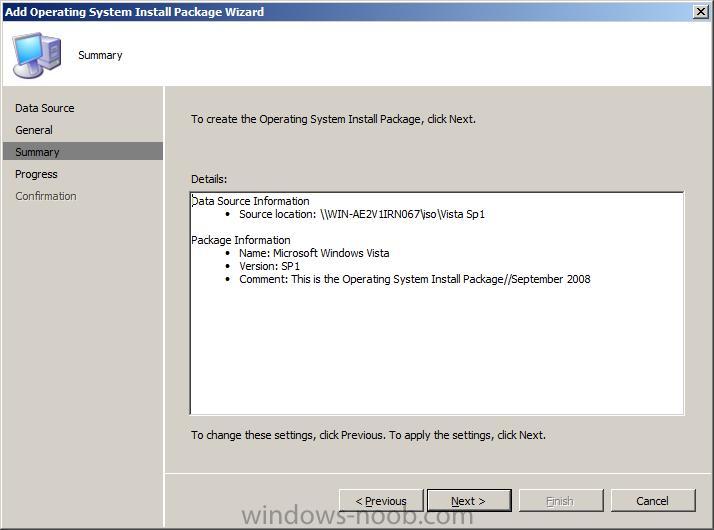Click the 'Package Information' heading text
Image resolution: width=714 pixels, height=530 pixels.
click(x=240, y=240)
